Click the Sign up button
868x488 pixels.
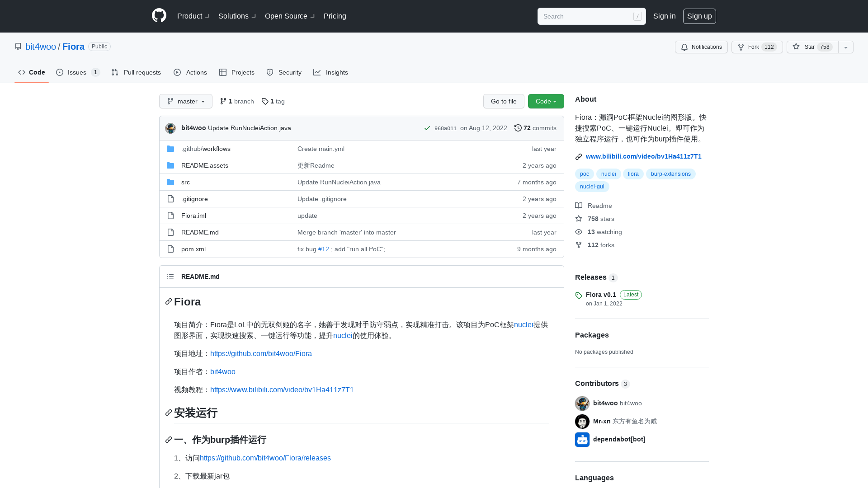coord(699,16)
